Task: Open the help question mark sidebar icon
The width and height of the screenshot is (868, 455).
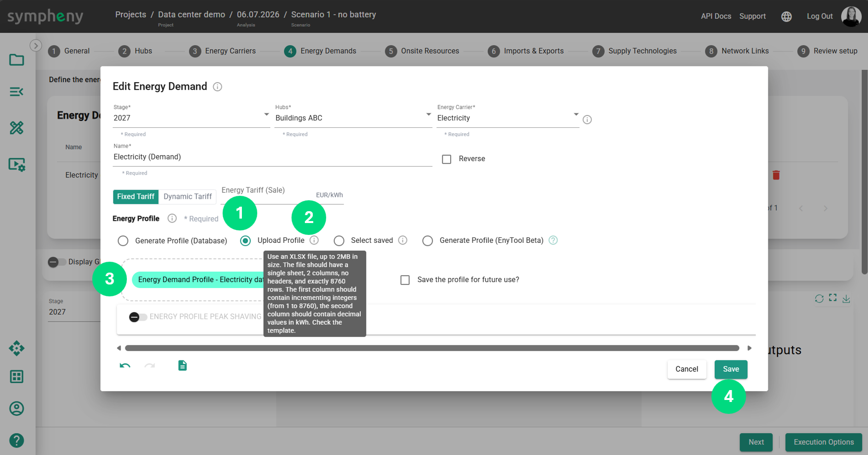Action: (16, 441)
